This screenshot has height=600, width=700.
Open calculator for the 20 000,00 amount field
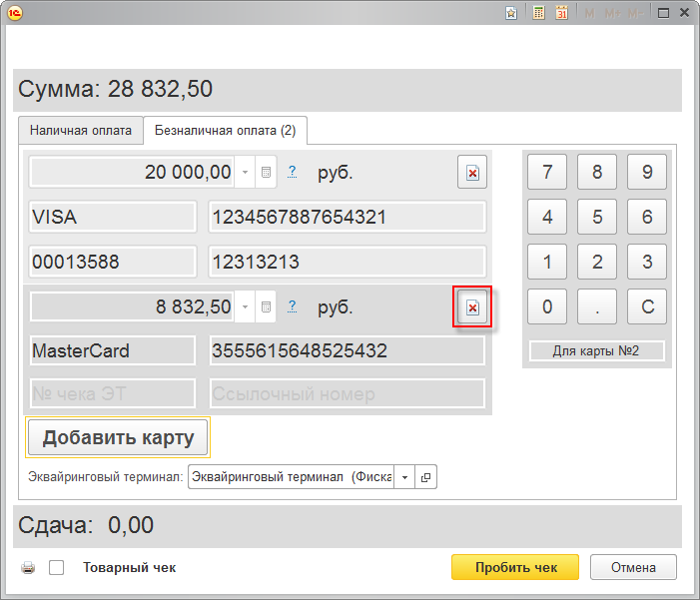coord(266,172)
